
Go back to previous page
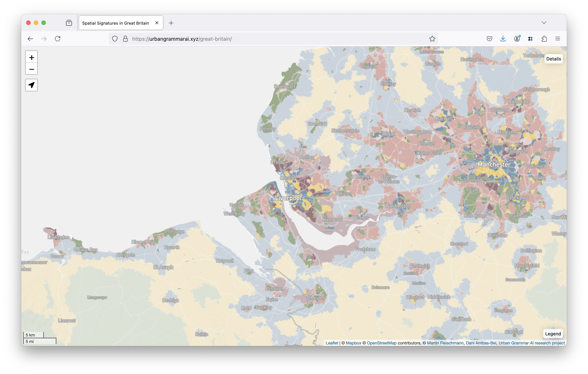pyautogui.click(x=30, y=39)
